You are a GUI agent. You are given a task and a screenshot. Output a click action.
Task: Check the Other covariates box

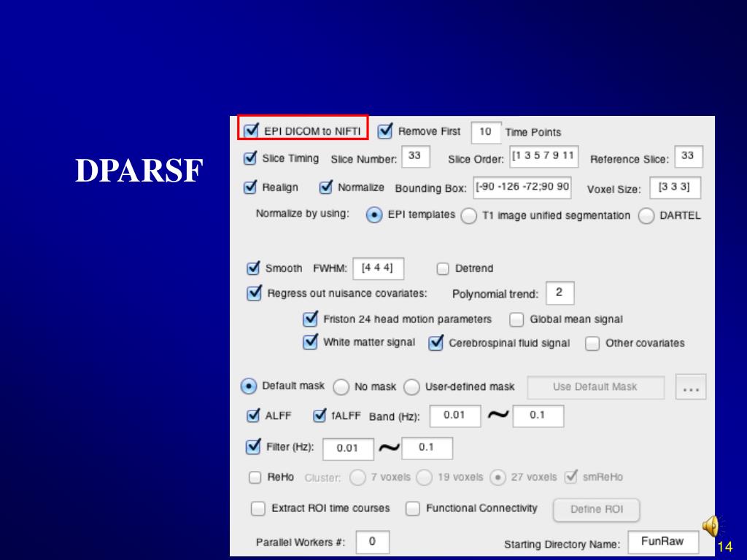click(x=592, y=343)
